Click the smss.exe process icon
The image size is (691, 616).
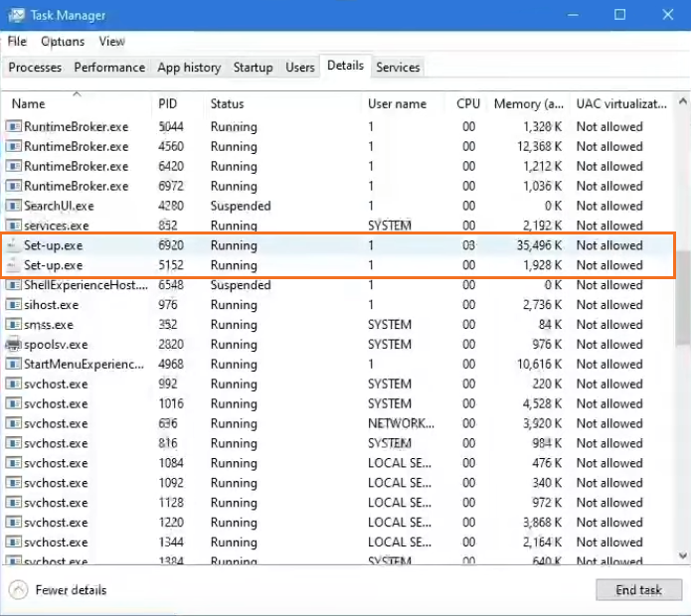13,325
